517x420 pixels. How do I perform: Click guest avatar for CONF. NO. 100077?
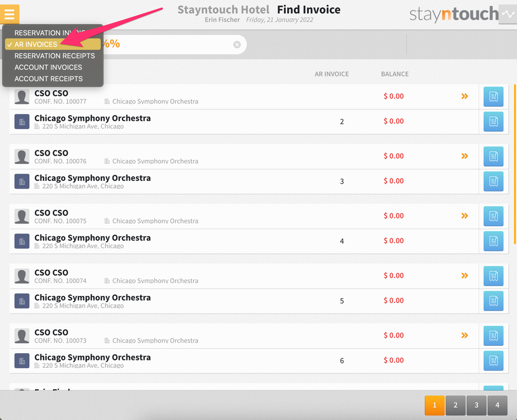[x=22, y=97]
